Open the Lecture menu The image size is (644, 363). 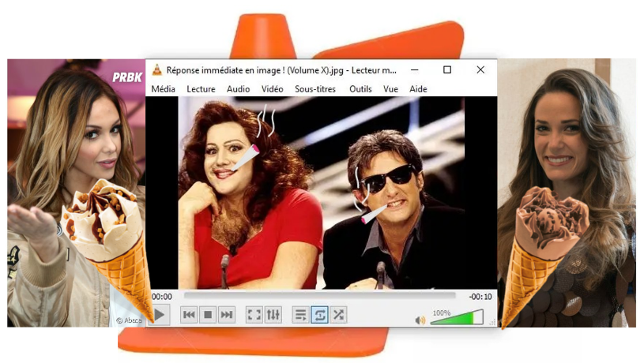[201, 89]
